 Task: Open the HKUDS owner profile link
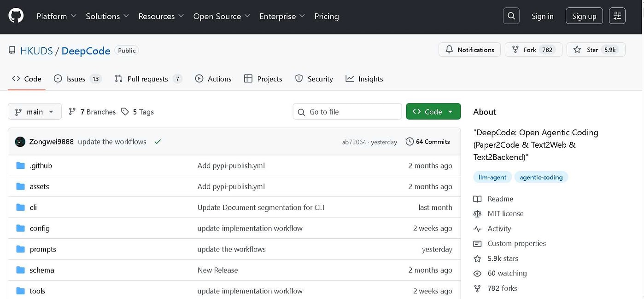point(36,51)
